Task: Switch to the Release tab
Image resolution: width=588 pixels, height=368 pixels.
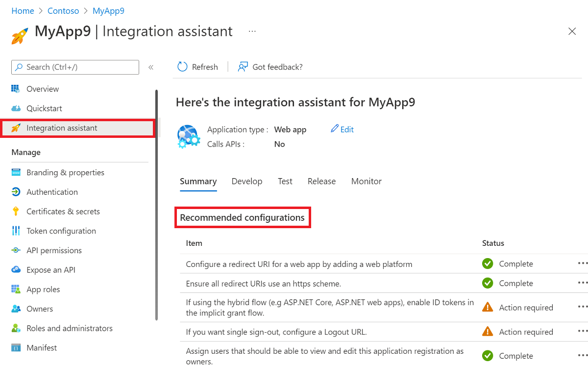Action: [321, 181]
